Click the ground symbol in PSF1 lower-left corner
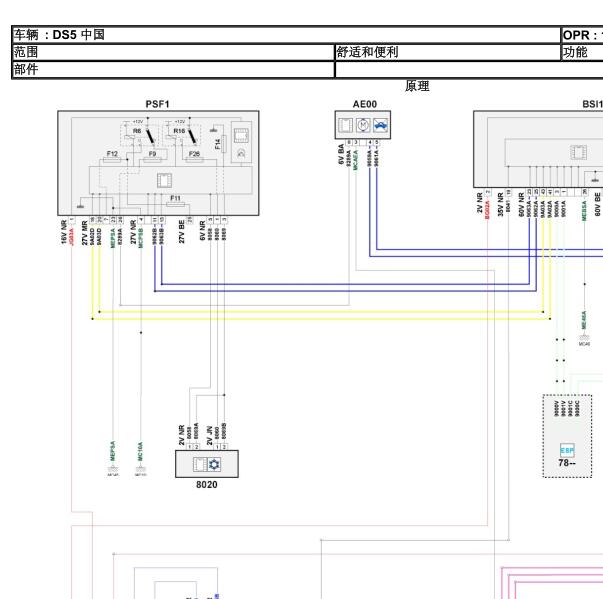 click(80, 205)
